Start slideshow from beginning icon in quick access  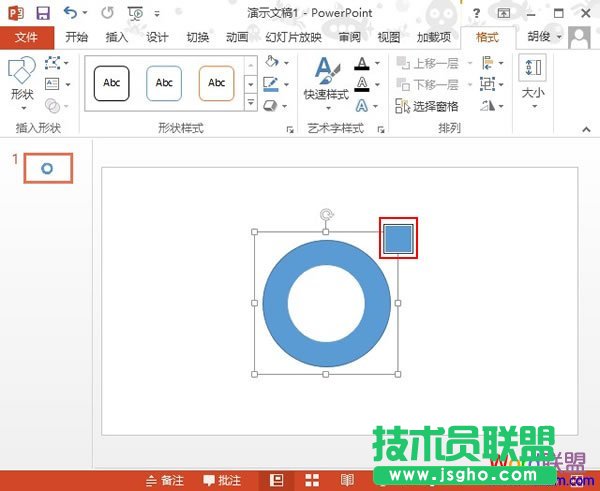[x=135, y=13]
